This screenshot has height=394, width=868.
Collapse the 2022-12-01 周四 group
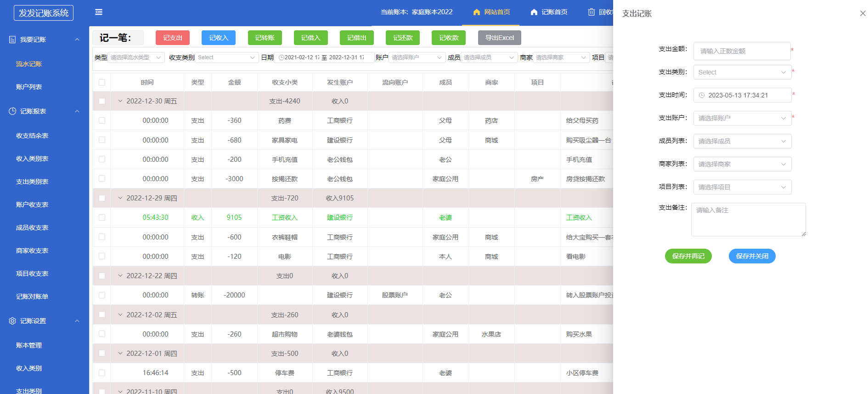120,354
